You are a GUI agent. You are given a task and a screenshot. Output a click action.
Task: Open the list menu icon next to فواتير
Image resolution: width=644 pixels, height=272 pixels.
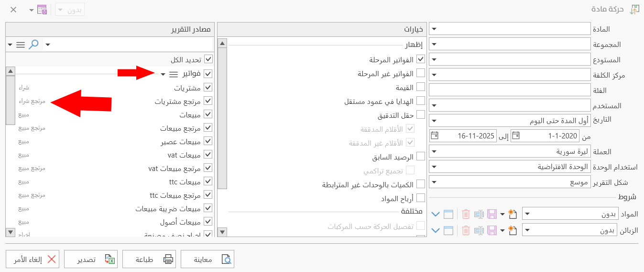(x=174, y=74)
